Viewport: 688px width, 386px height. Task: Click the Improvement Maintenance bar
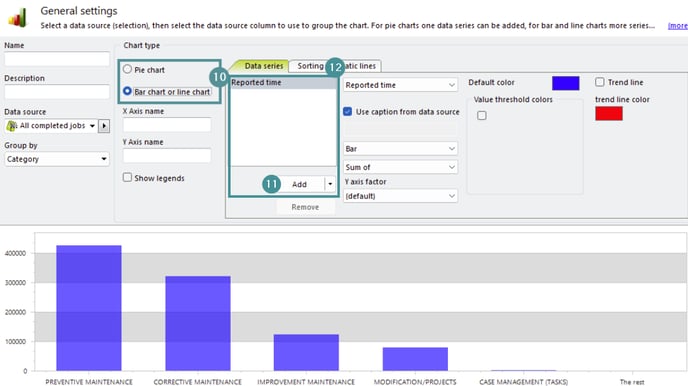tap(306, 352)
